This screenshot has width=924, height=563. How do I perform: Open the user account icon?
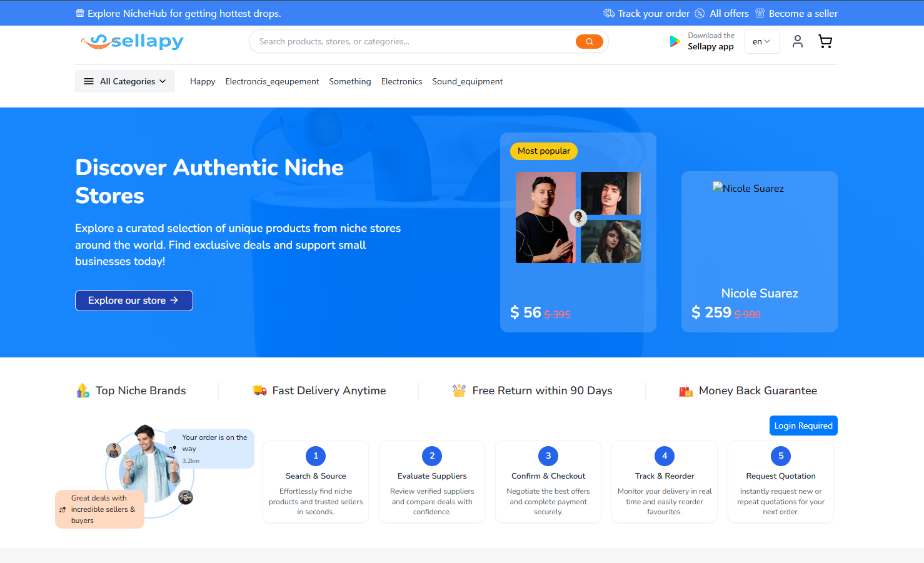[797, 41]
